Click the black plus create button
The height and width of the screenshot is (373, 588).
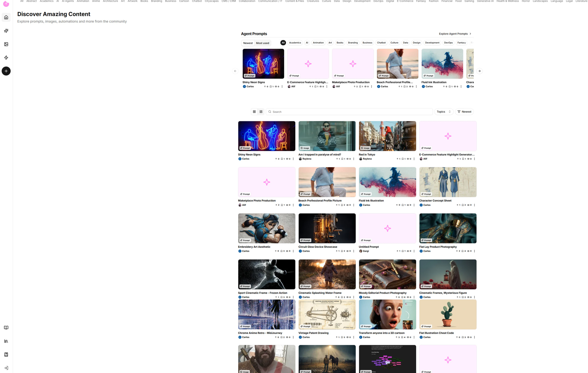point(6,71)
